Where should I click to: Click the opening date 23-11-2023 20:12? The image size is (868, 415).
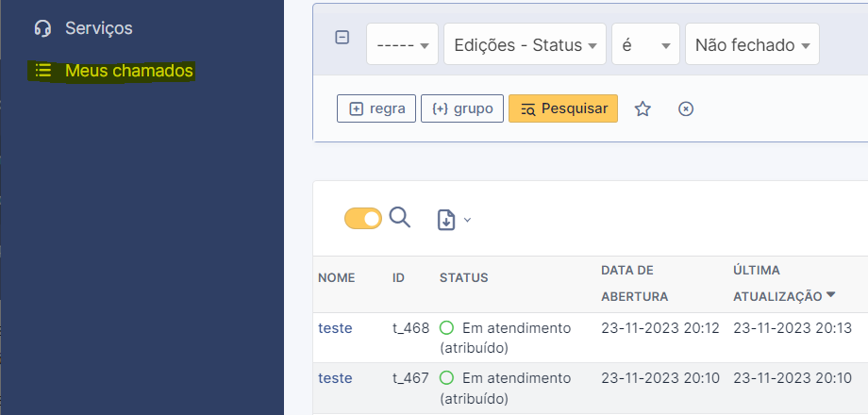click(660, 328)
